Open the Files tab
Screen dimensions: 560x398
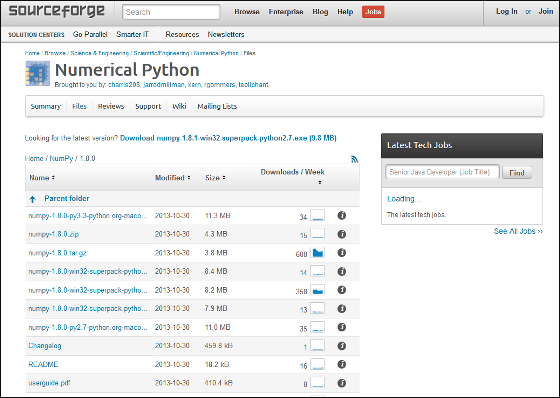(79, 106)
